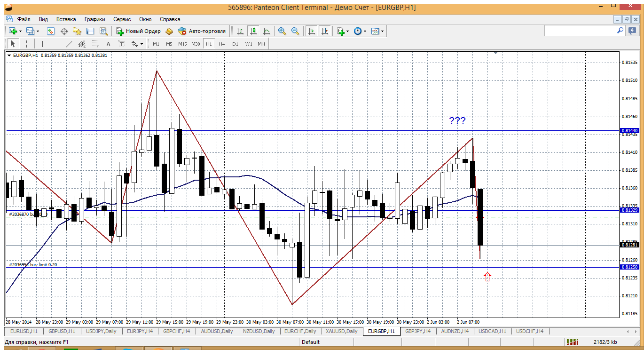Open the Strategy Tester icon
The width and height of the screenshot is (644, 350).
(x=103, y=31)
